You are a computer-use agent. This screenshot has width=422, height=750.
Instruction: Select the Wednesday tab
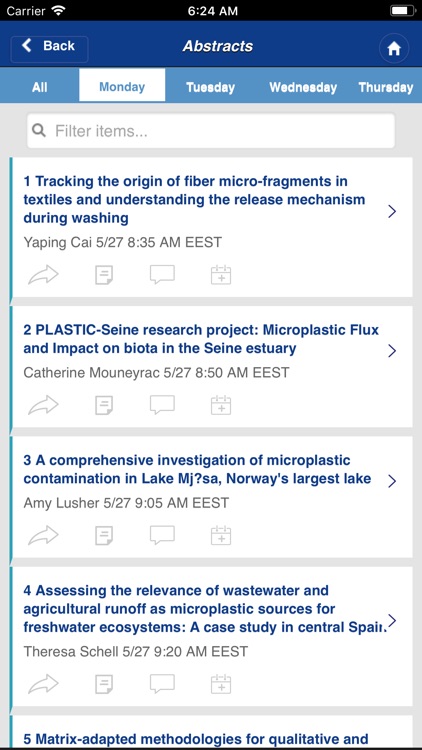tap(303, 88)
